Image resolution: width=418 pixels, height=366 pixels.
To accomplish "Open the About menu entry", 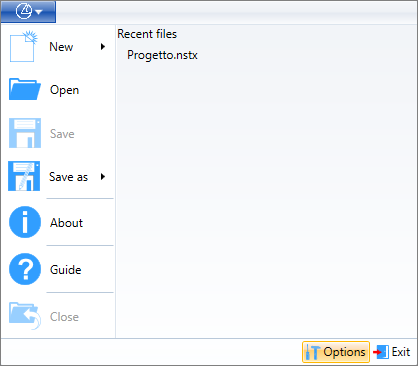I will click(x=58, y=222).
